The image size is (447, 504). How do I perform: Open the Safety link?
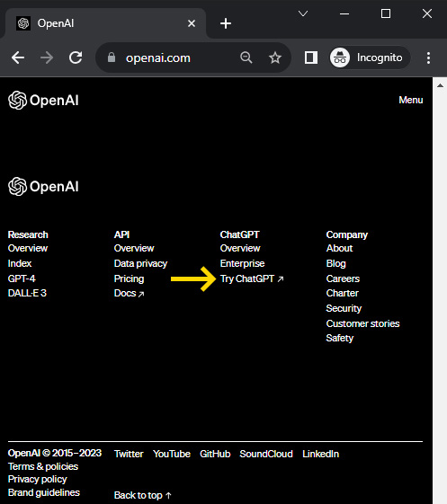tap(339, 338)
